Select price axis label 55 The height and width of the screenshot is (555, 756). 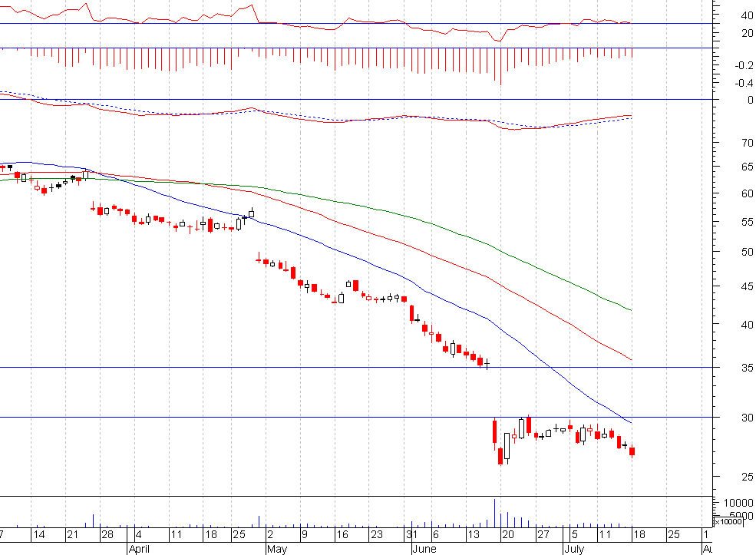coord(748,222)
